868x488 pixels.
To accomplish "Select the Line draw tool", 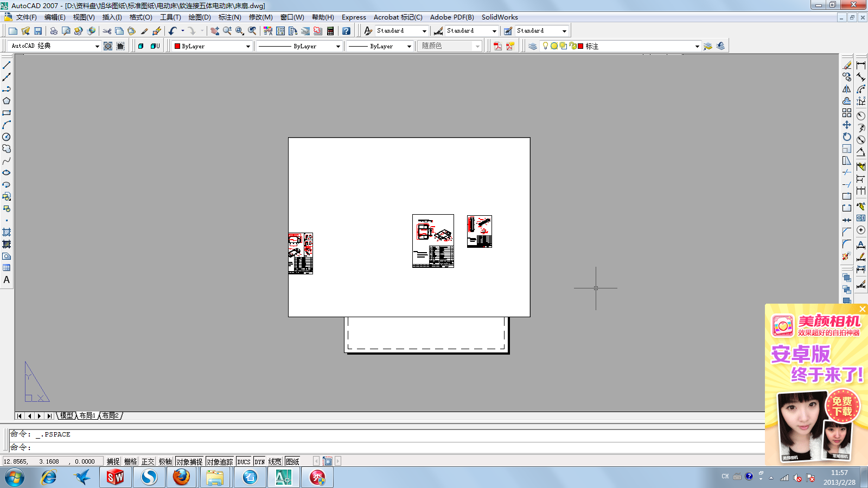I will [7, 65].
